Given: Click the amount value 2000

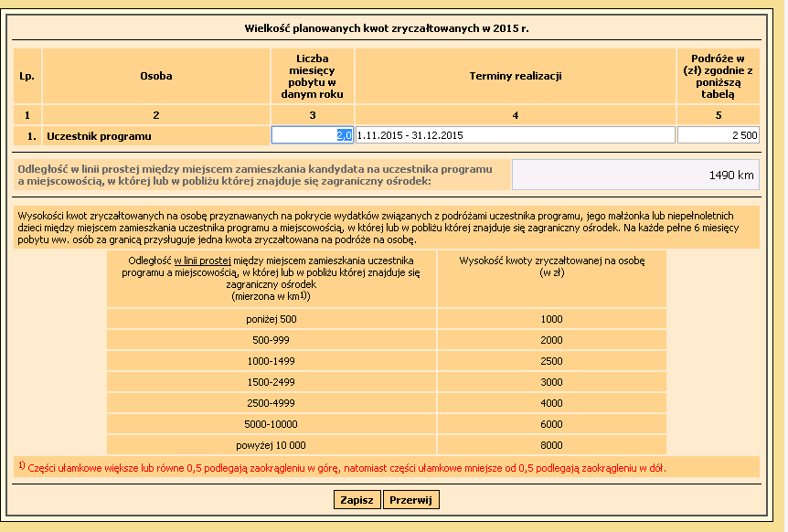Looking at the screenshot, I should tap(552, 340).
